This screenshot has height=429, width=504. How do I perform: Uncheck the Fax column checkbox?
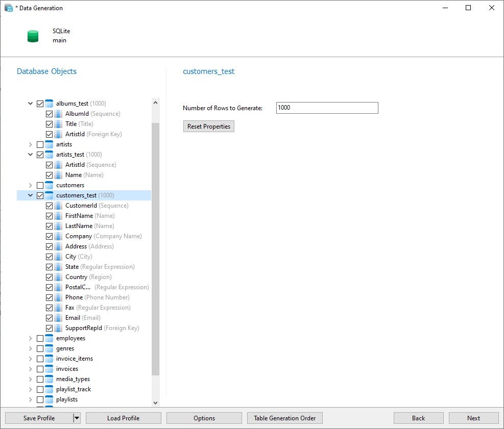[x=49, y=308]
